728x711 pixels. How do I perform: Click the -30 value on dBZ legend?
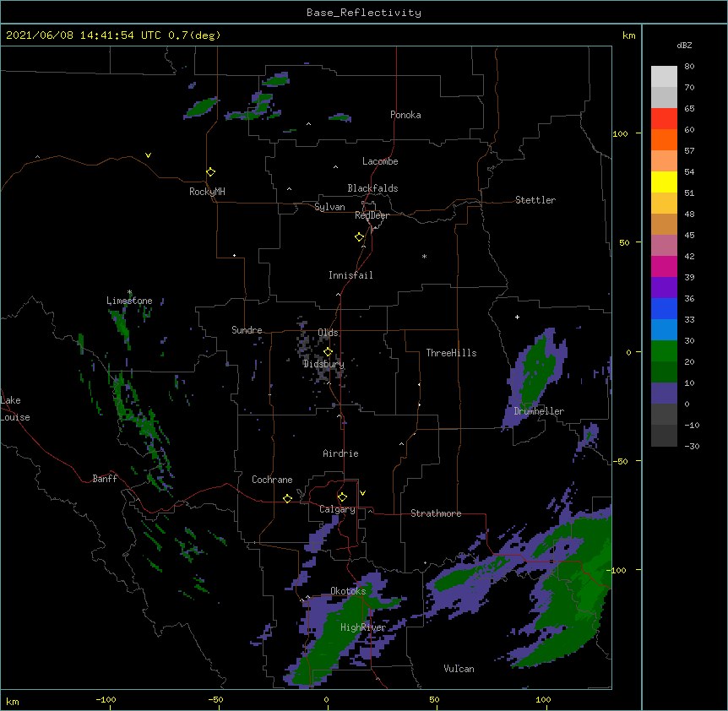pyautogui.click(x=692, y=446)
